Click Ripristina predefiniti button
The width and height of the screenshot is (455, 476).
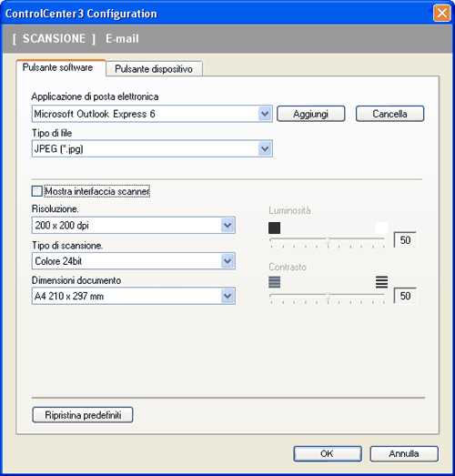coord(83,415)
